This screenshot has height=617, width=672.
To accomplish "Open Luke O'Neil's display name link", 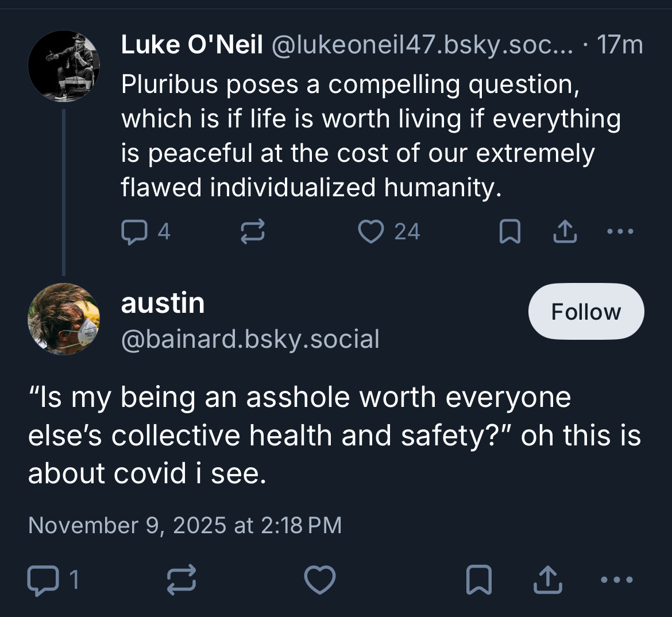I will pos(192,45).
